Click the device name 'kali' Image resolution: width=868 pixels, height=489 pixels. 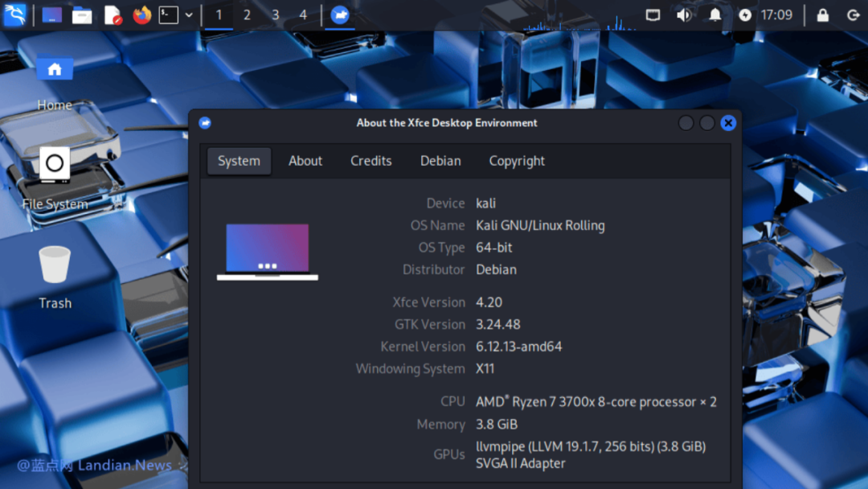pyautogui.click(x=485, y=203)
